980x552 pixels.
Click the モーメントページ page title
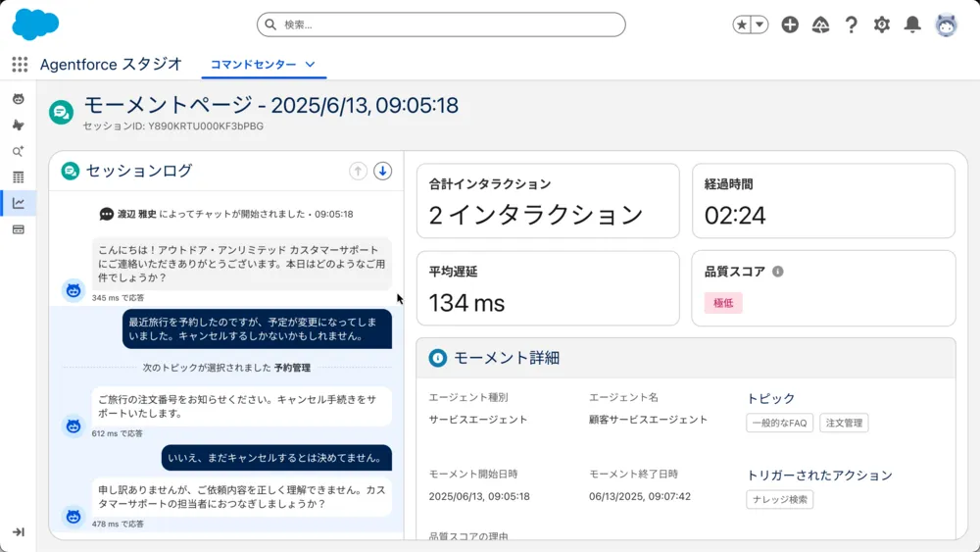click(270, 105)
